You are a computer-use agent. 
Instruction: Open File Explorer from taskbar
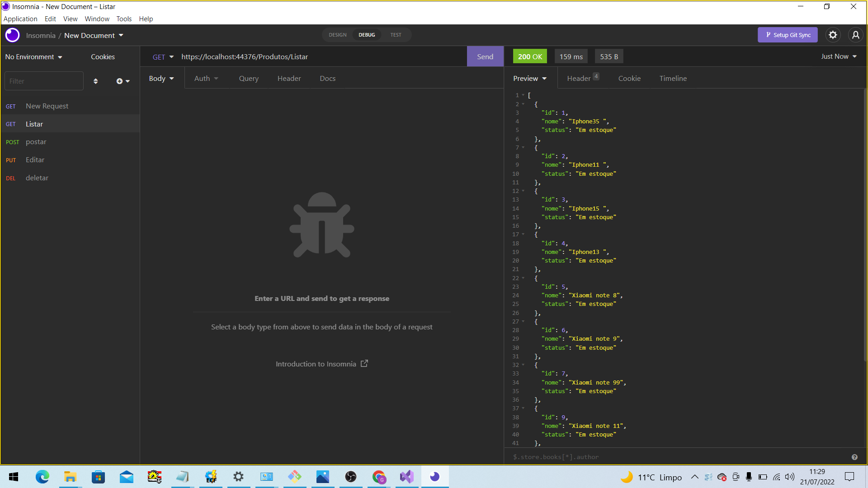[70, 477]
